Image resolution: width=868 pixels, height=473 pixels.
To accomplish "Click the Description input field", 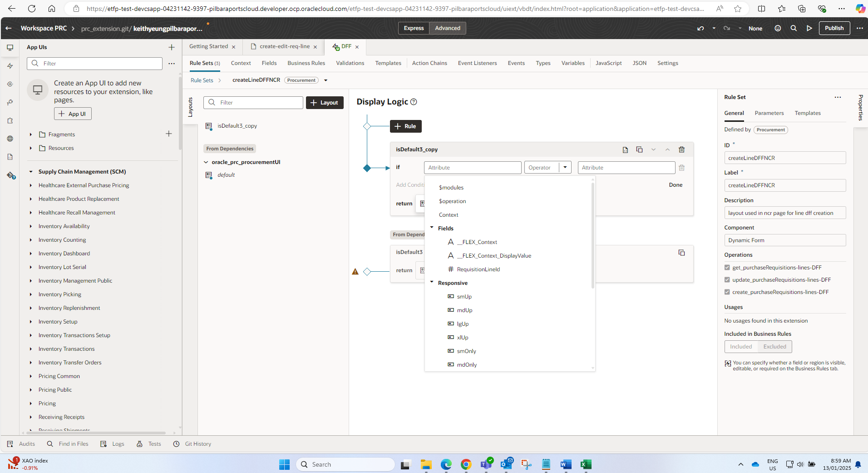I will pyautogui.click(x=785, y=213).
